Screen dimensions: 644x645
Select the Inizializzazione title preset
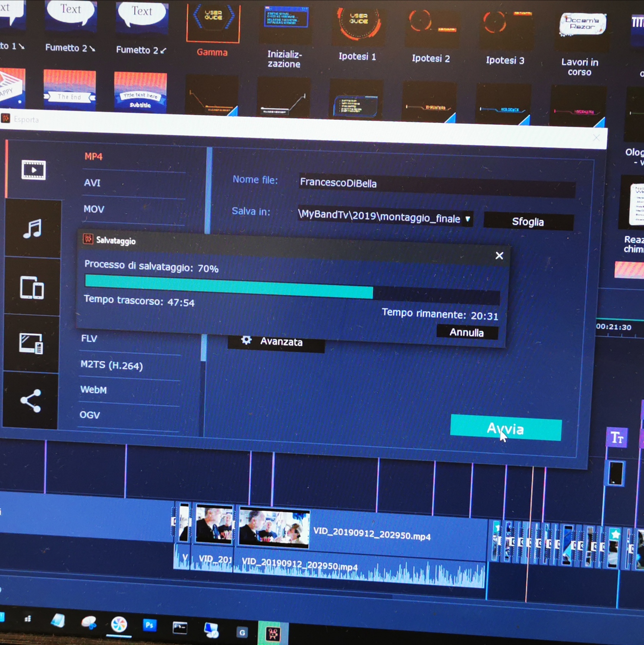(x=285, y=37)
